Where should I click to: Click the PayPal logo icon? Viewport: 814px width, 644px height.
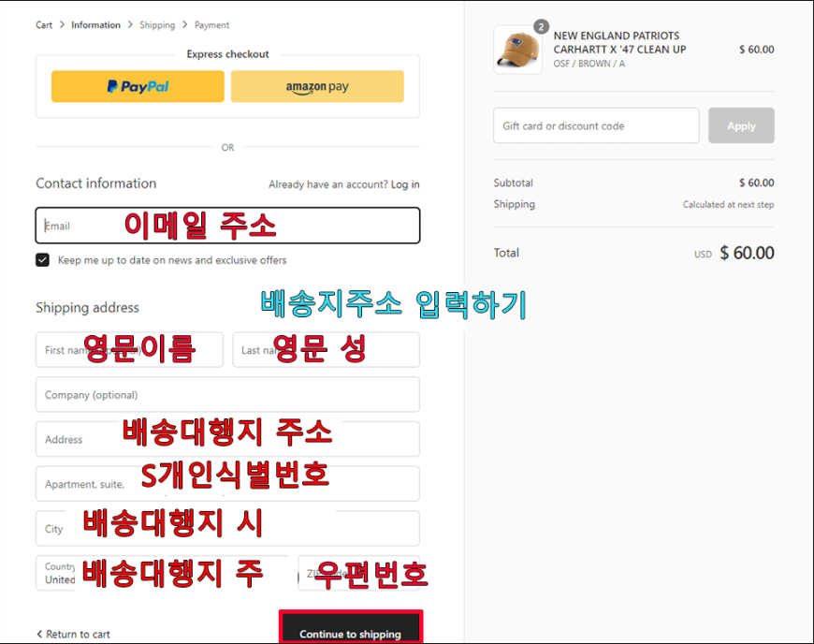138,86
